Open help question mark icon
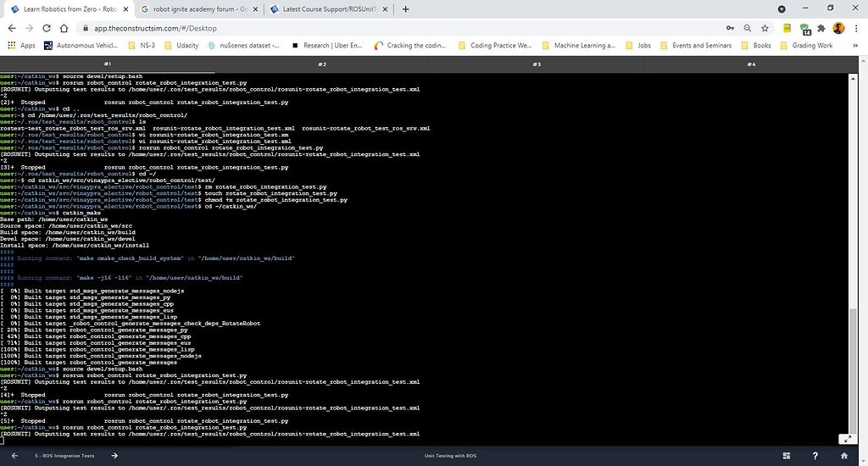Screen dimensions: 868x466 (x=815, y=456)
